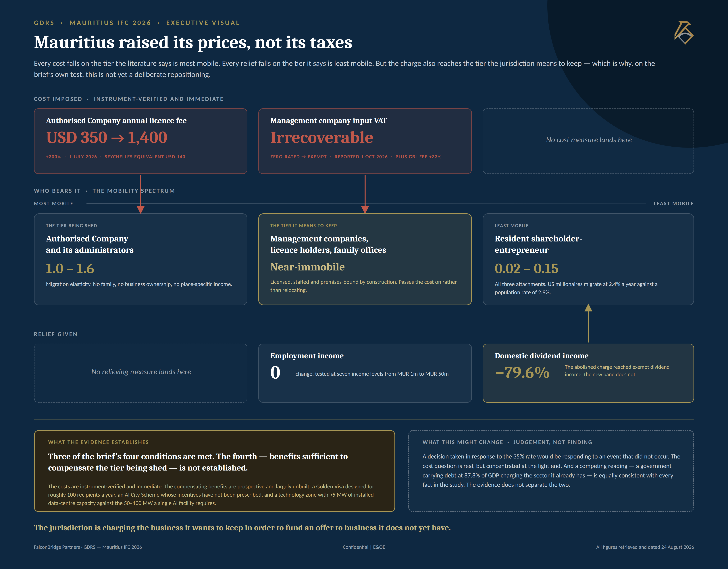Viewport: 728px width, 569px height.
Task: Click the 'Most Mobile' spectrum label
Action: coord(54,204)
